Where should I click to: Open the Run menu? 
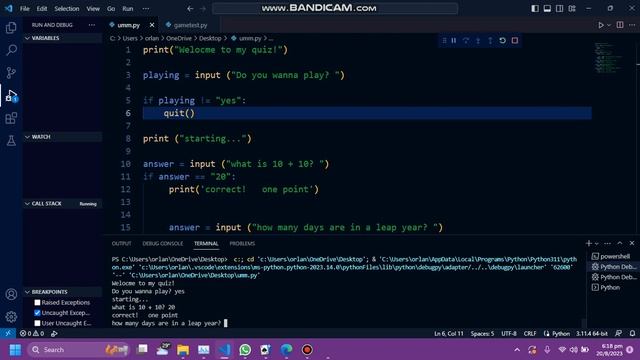[x=128, y=8]
